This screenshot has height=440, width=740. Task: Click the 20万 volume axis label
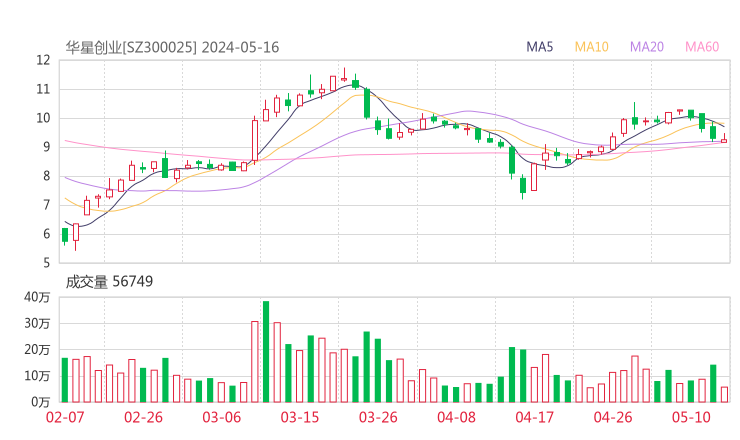[x=37, y=349]
